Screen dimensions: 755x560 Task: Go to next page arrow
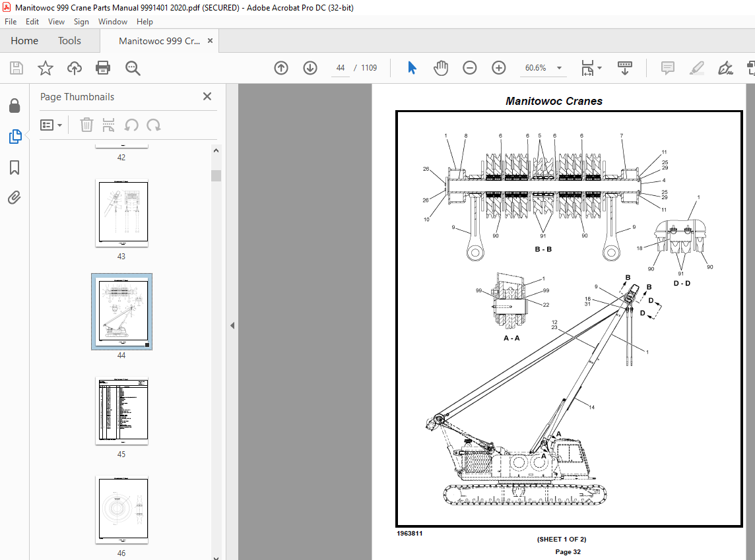click(310, 68)
